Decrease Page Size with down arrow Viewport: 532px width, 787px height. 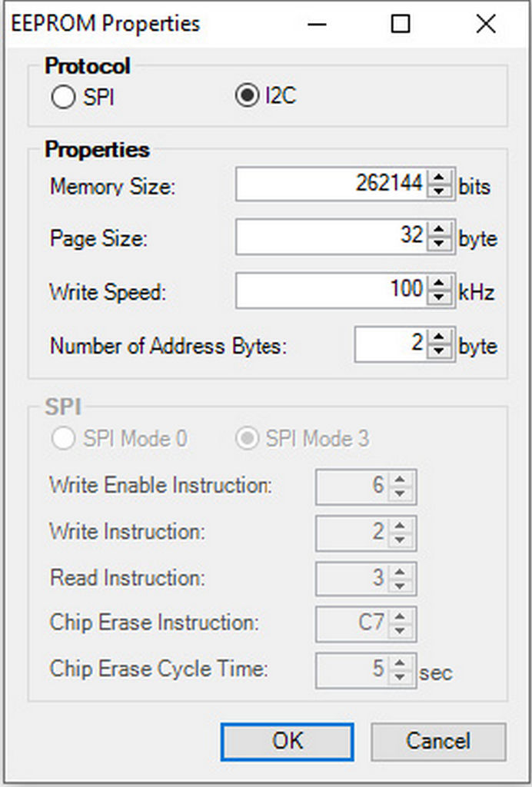tap(441, 244)
